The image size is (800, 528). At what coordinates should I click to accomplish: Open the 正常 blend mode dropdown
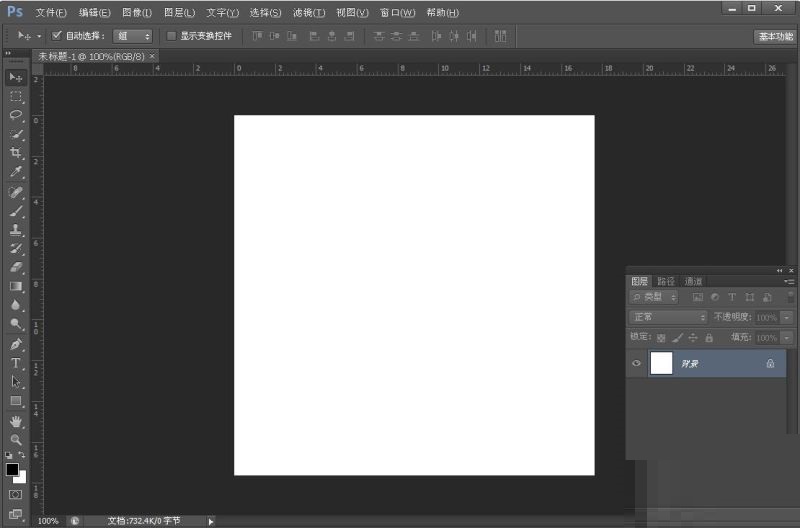coord(669,317)
